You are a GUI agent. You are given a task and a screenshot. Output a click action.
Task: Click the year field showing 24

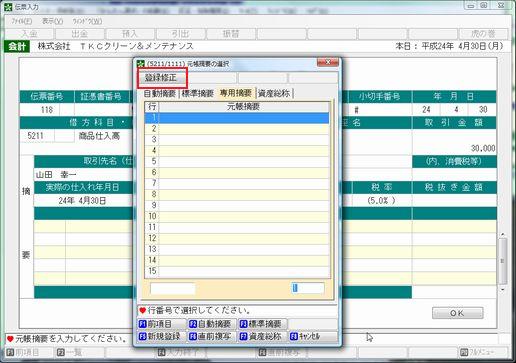(x=426, y=109)
